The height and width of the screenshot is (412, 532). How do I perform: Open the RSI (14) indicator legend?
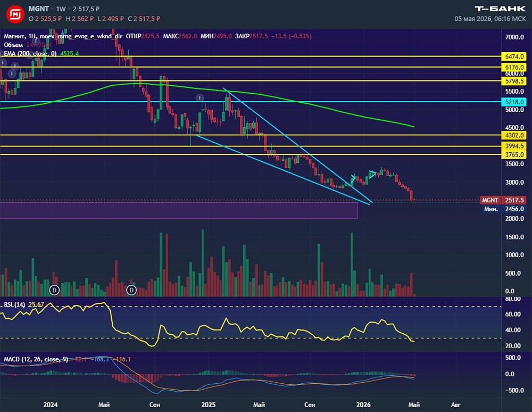click(14, 304)
